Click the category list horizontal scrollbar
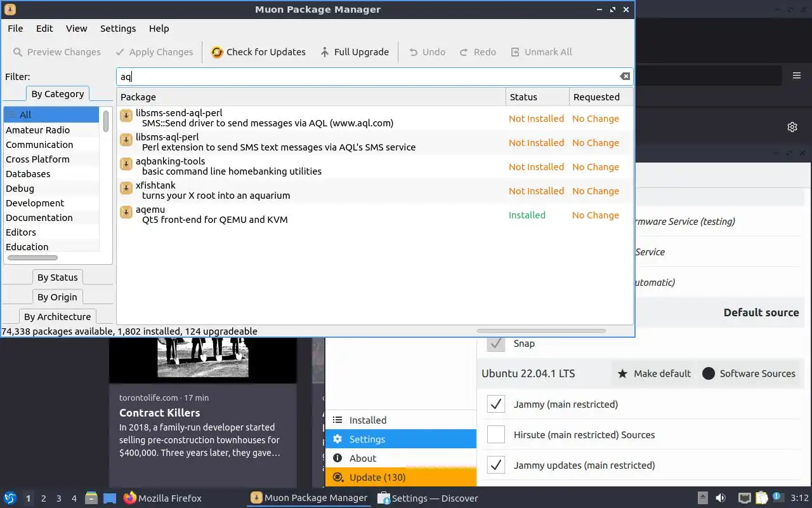 tap(32, 258)
